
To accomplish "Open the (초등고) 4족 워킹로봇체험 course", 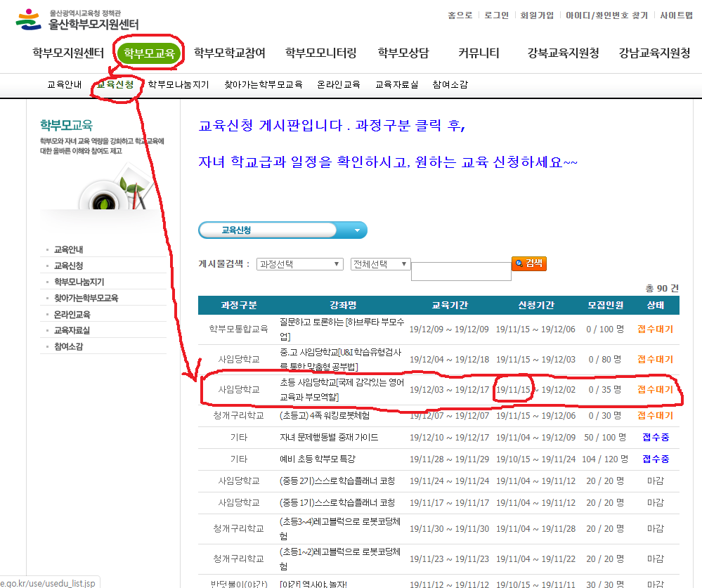I will point(325,416).
